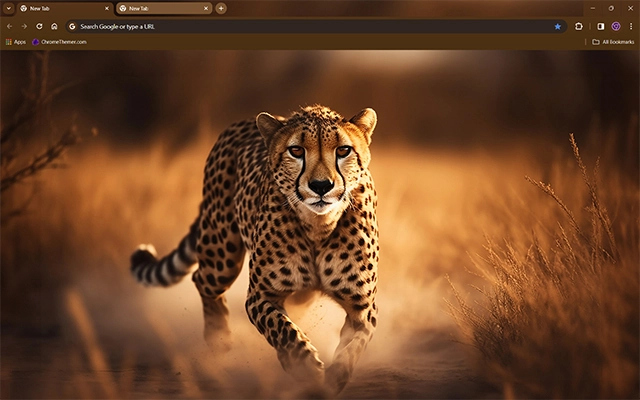This screenshot has width=640, height=400.
Task: Go forward to next page
Action: coord(24,27)
